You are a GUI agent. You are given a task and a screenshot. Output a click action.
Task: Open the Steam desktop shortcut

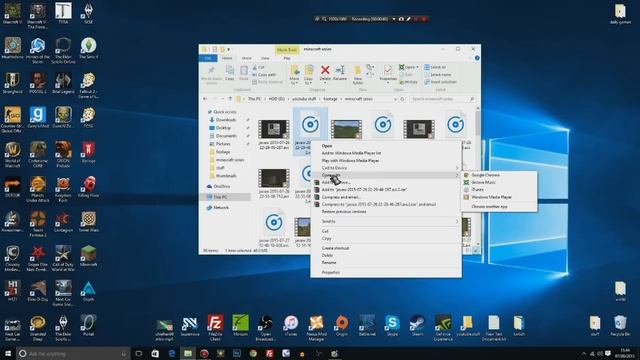point(417,325)
